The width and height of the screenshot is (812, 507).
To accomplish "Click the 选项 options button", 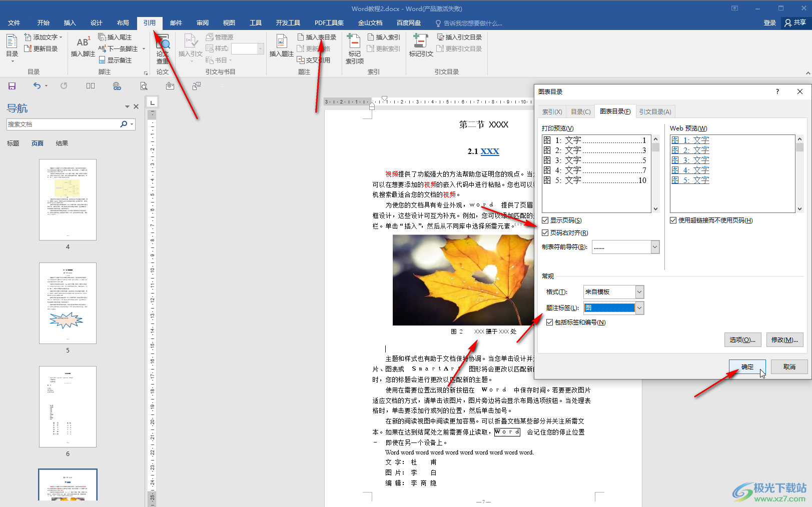I will click(x=742, y=340).
